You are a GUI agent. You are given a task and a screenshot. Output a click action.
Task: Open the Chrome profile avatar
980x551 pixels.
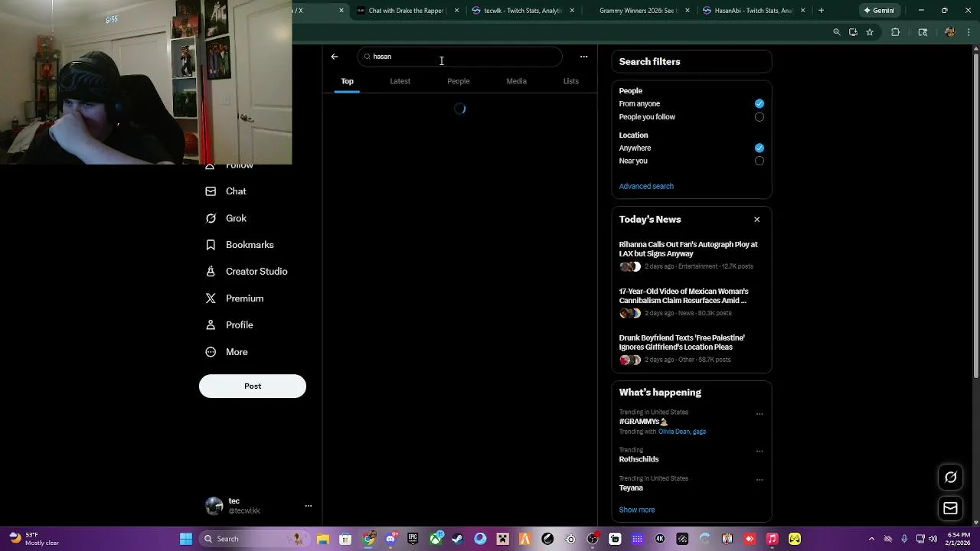950,32
